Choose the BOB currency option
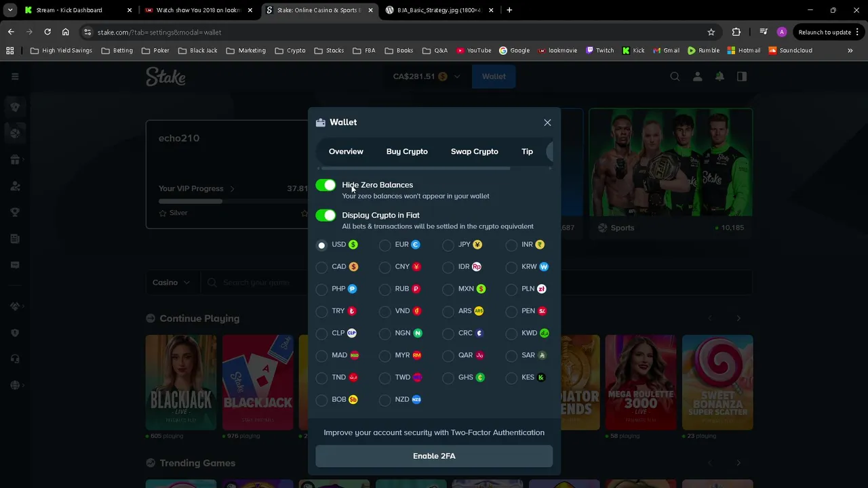This screenshot has height=488, width=868. (321, 400)
